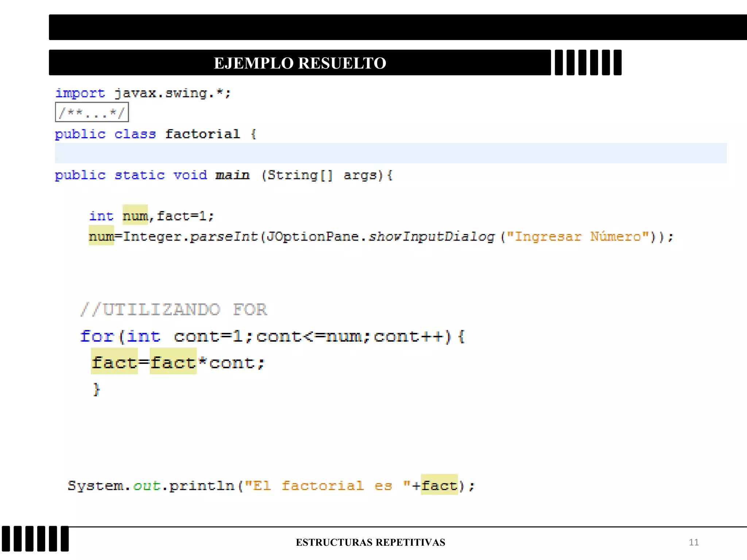The width and height of the screenshot is (747, 560).
Task: Click the closing brace of for loop
Action: pos(96,389)
